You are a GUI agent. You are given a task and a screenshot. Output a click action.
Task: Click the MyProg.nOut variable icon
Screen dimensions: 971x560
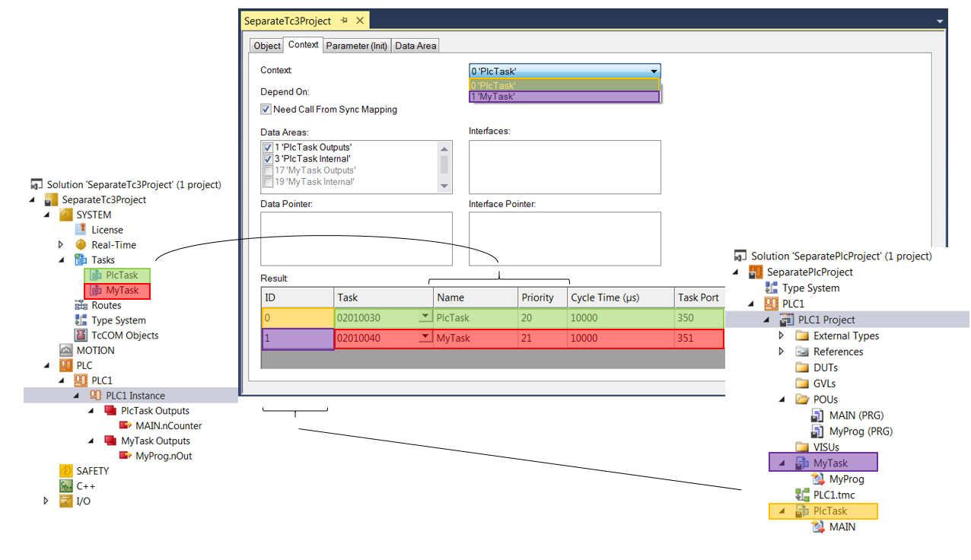pyautogui.click(x=126, y=456)
